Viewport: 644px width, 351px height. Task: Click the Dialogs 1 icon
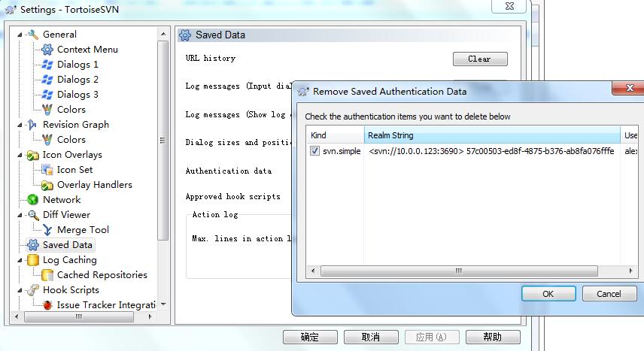pyautogui.click(x=47, y=65)
